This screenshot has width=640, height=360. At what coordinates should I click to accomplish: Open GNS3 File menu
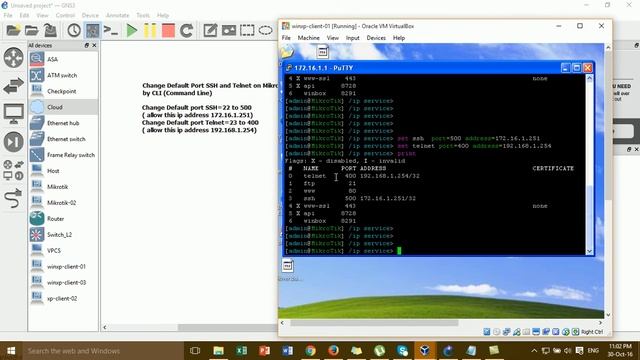8,15
